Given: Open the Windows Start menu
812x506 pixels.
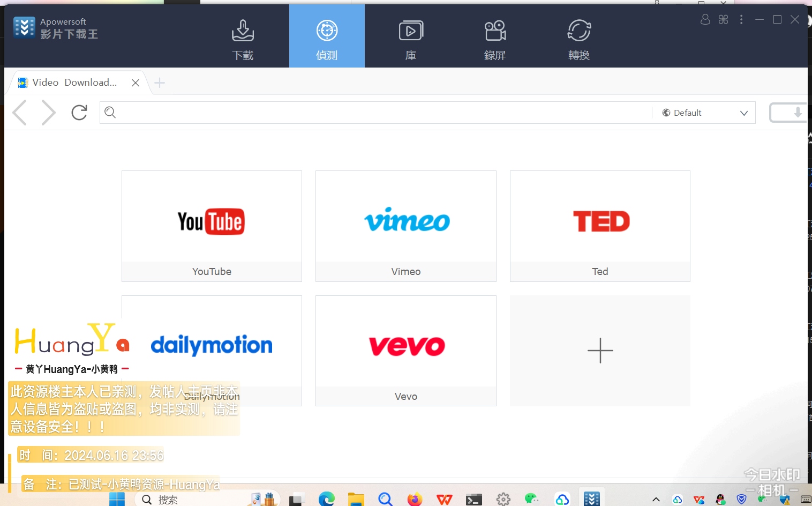Looking at the screenshot, I should 117,500.
